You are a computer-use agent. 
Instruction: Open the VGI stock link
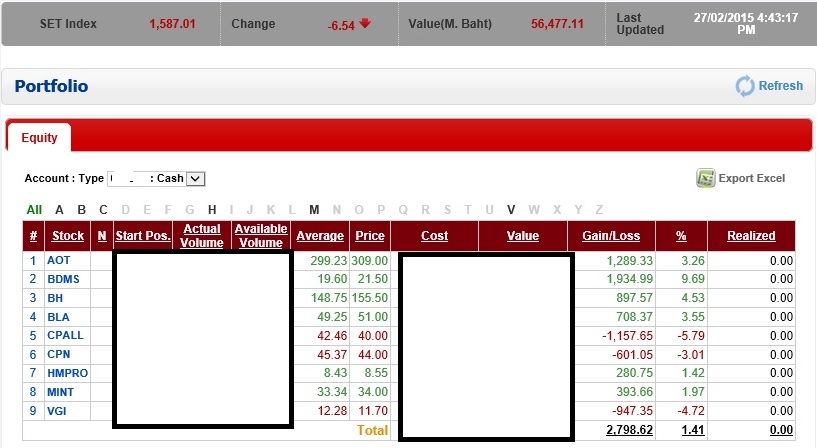pyautogui.click(x=57, y=410)
